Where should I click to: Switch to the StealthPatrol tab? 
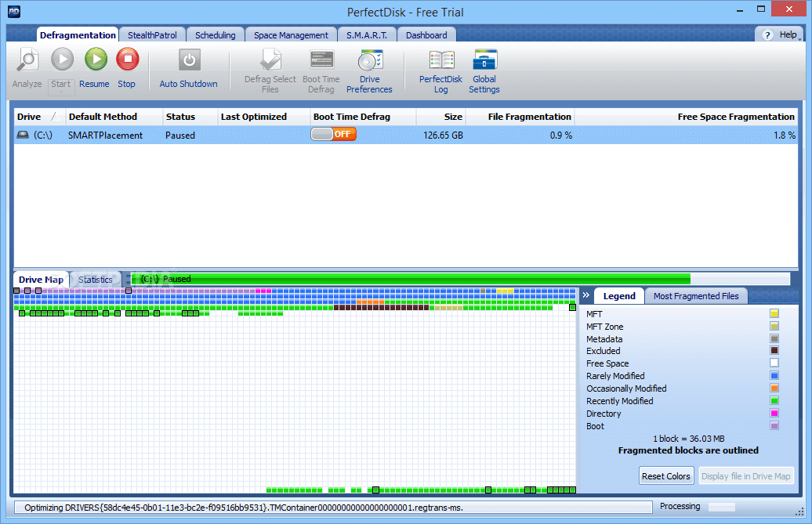tap(151, 34)
